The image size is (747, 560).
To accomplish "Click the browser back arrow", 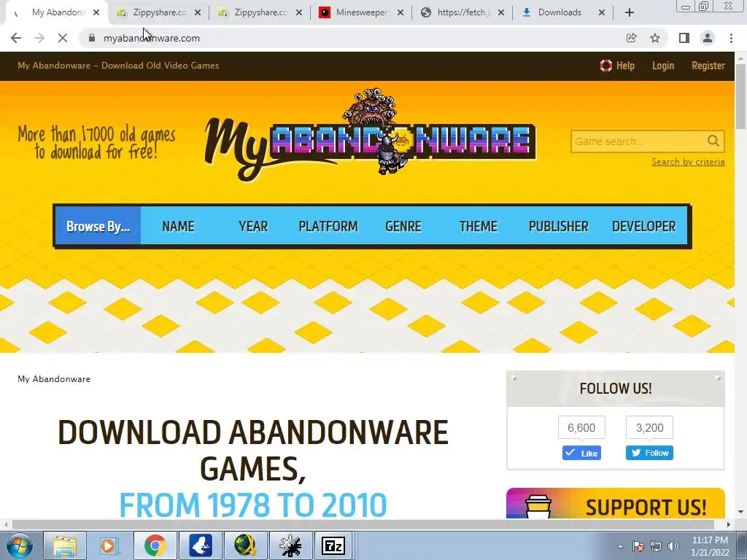I will 16,38.
